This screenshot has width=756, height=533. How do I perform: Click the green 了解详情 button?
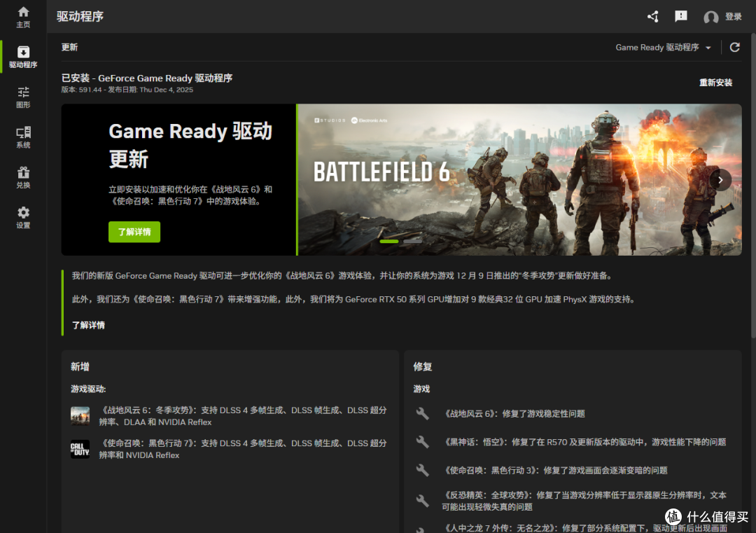pos(134,232)
